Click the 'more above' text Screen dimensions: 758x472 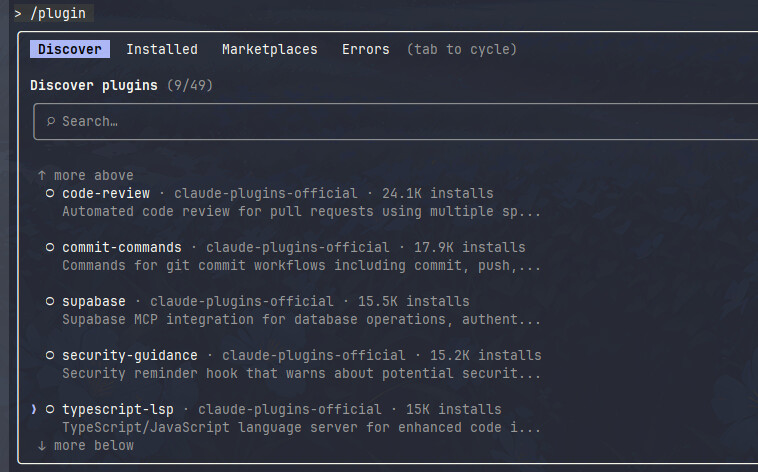(94, 175)
